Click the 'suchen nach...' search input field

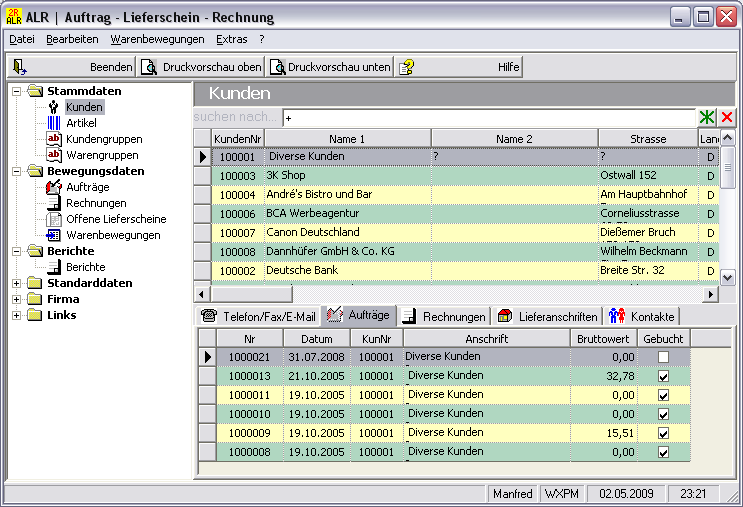pos(489,118)
